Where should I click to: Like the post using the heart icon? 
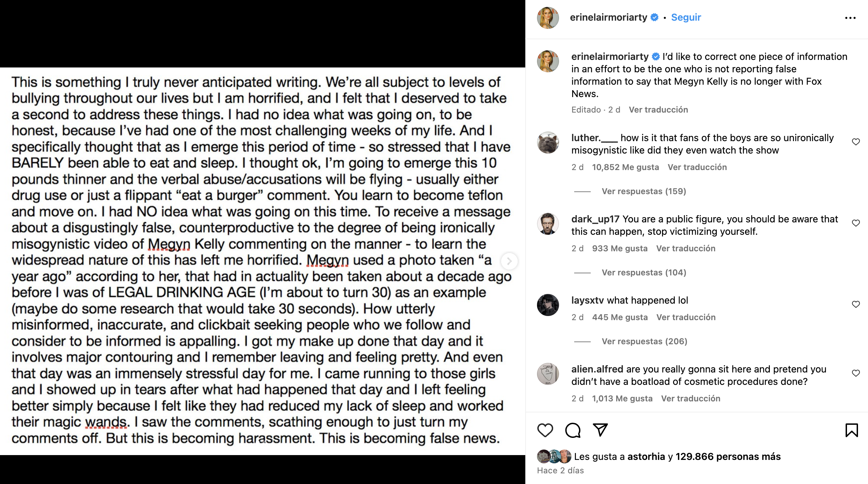tap(545, 430)
